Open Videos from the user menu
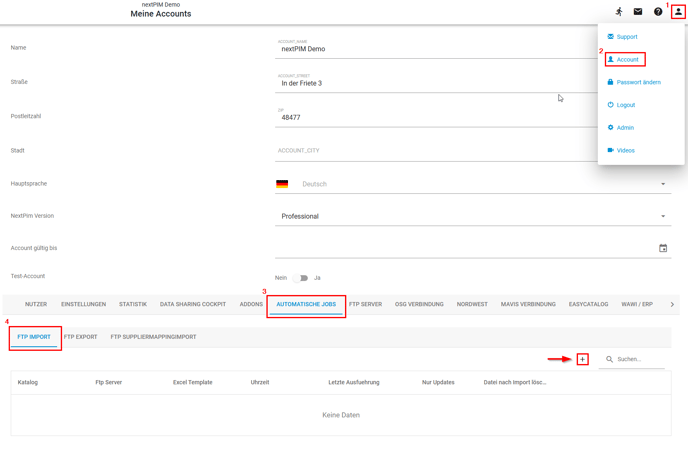 coord(621,150)
